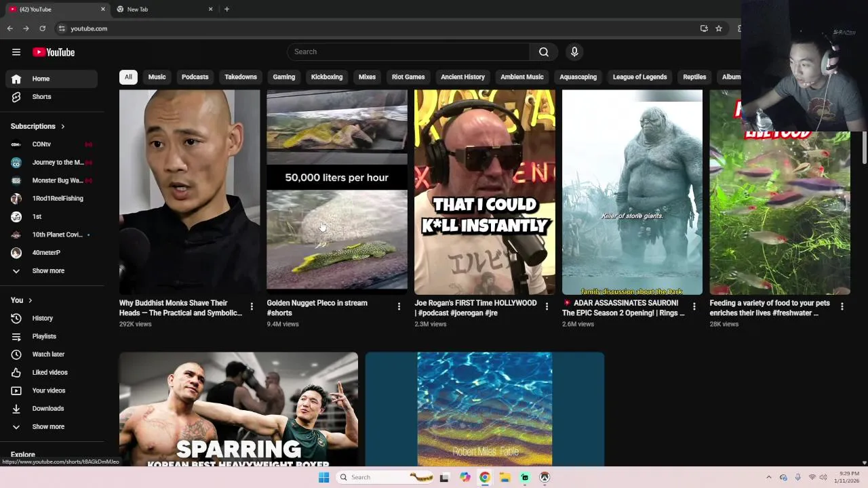Open the Windows Start menu
Screen dimensions: 868x488
pyautogui.click(x=323, y=477)
